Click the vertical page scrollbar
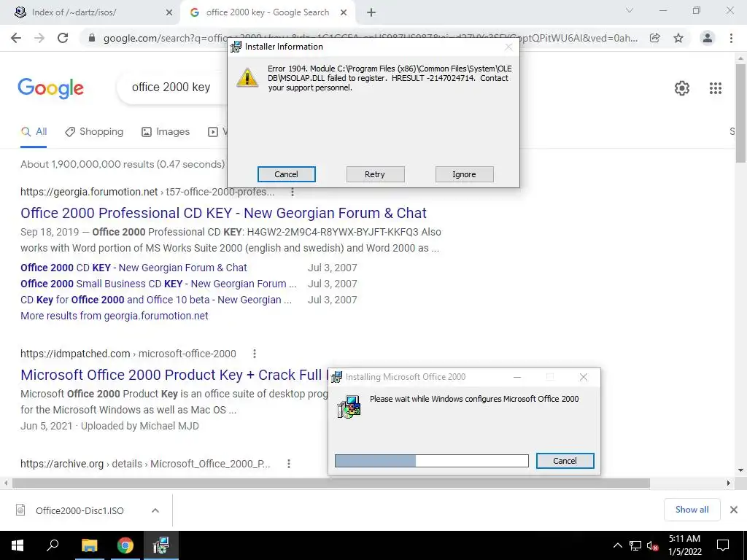 tap(740, 114)
